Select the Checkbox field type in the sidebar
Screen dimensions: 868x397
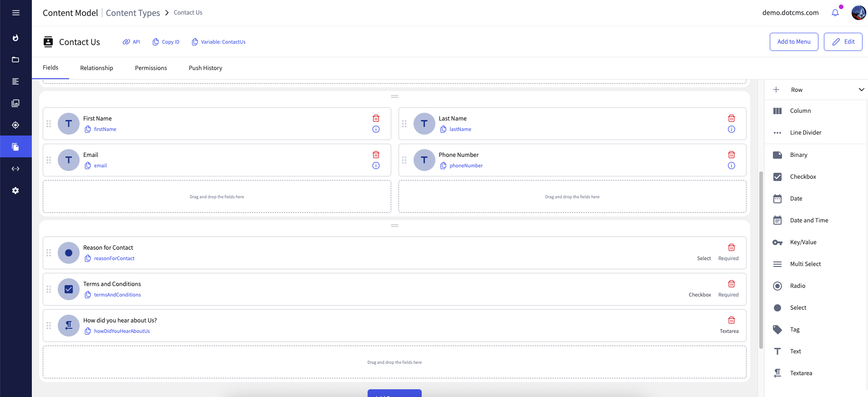click(802, 176)
